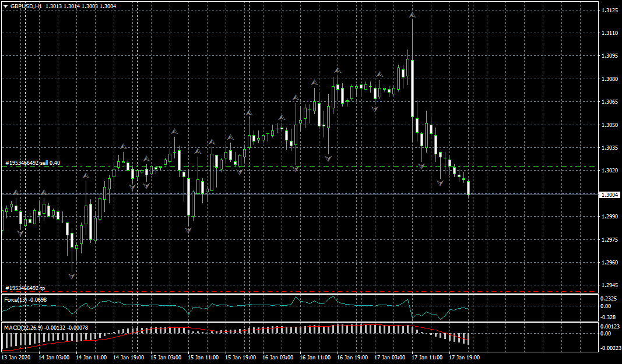Click the current price tag 1.3004
The width and height of the screenshot is (622, 364).
(x=610, y=195)
